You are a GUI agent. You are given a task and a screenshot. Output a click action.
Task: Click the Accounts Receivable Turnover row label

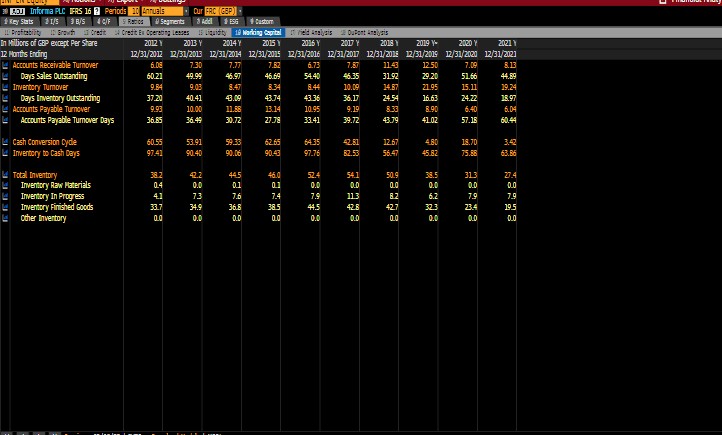click(55, 65)
